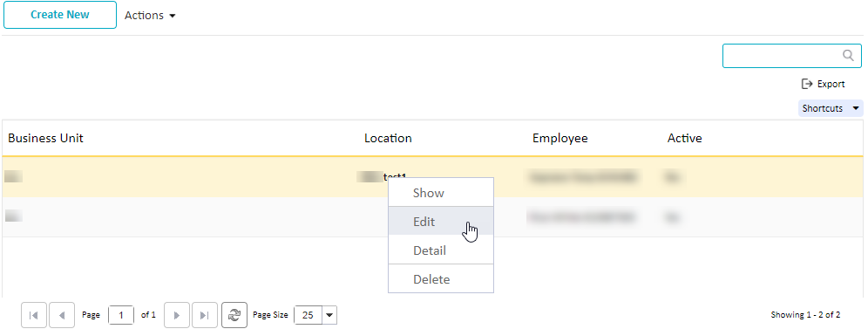Viewport: 868px width, 329px height.
Task: Click the Export label text
Action: 831,84
